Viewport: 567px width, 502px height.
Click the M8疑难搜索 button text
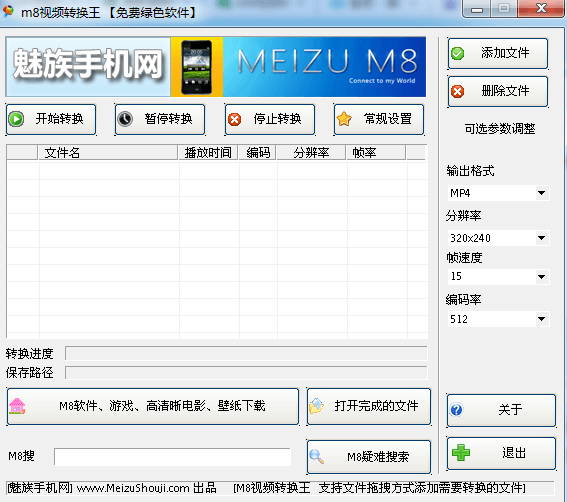pos(378,457)
